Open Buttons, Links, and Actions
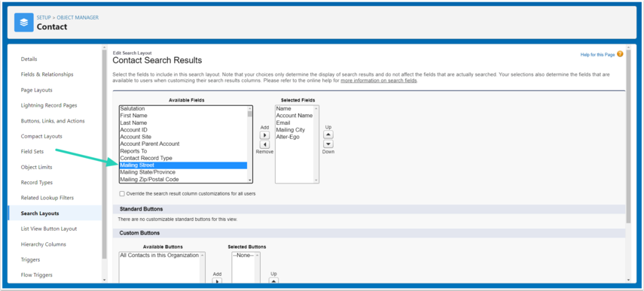644x291 pixels. (53, 121)
